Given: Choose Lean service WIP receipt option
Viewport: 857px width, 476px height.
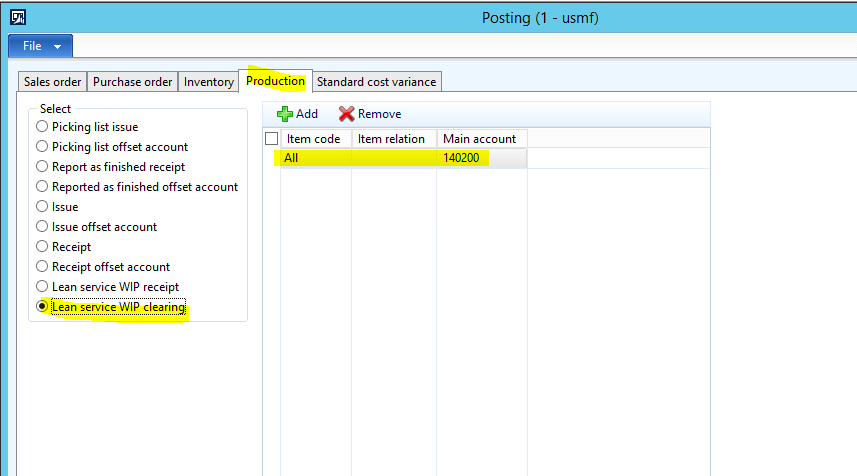Looking at the screenshot, I should click(x=42, y=287).
